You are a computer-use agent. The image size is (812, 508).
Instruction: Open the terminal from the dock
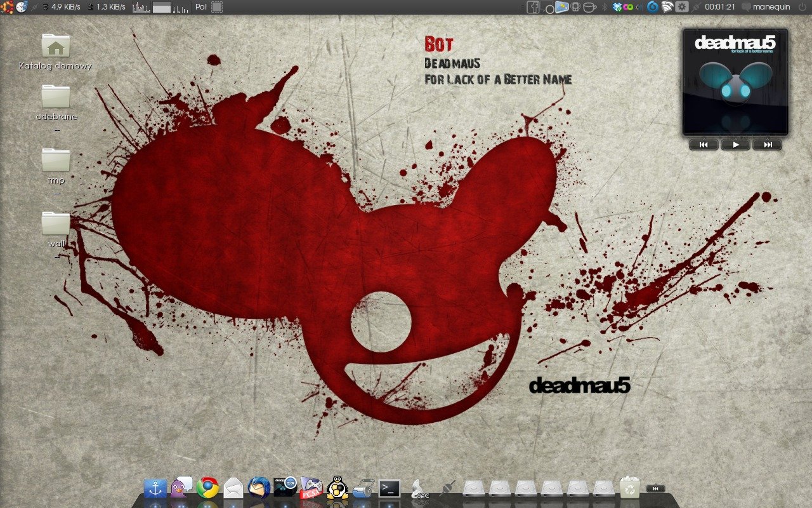[390, 488]
